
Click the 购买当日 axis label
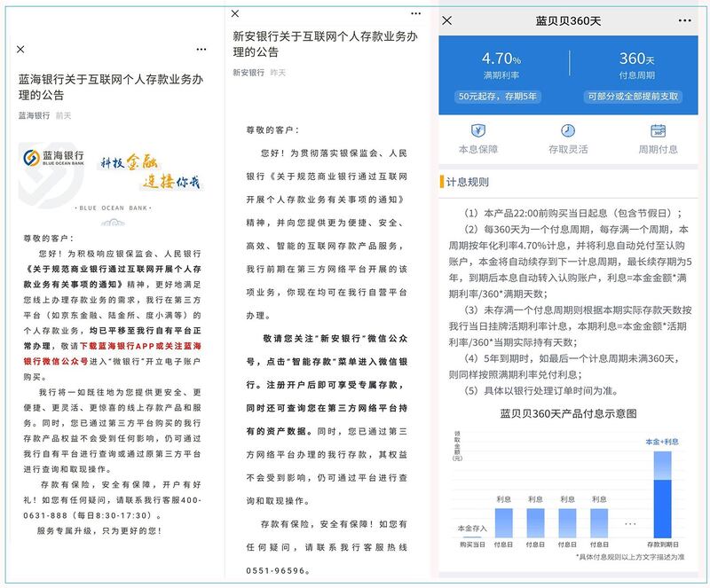(x=472, y=544)
